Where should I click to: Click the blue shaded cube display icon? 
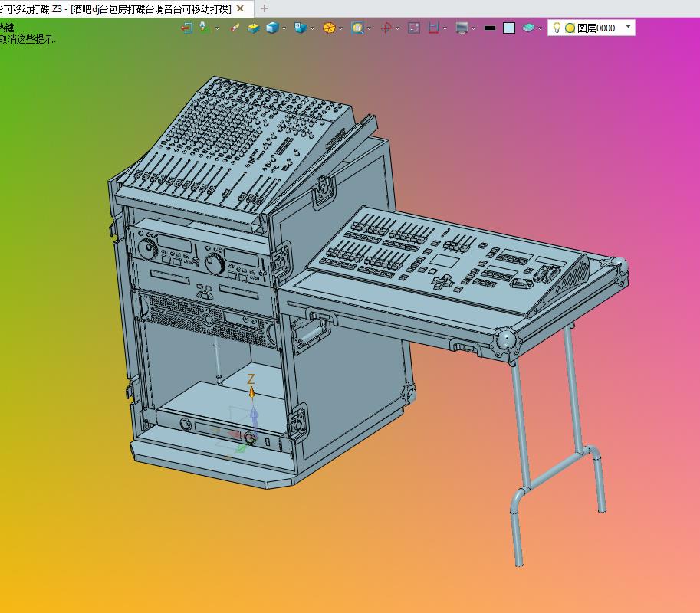(272, 28)
